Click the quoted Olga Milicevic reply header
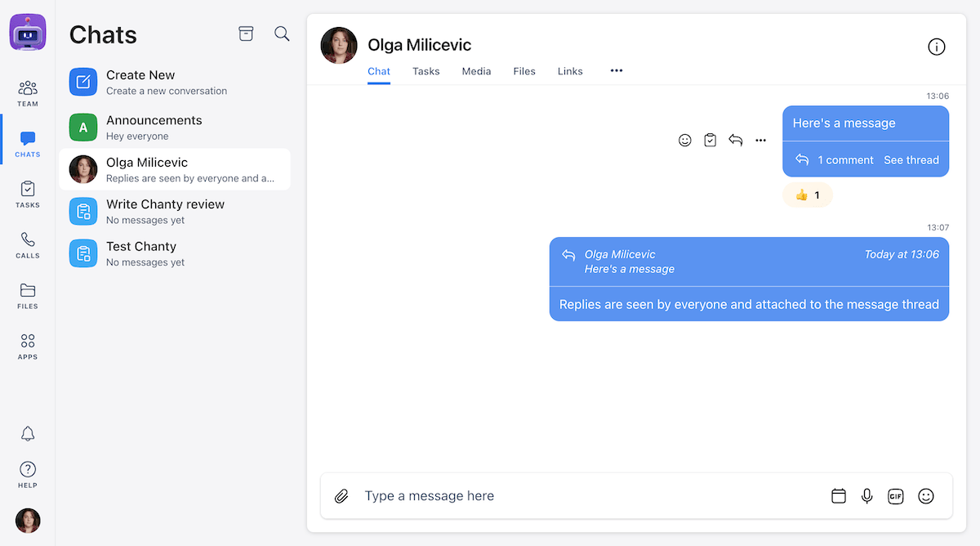Screen dimensions: 980x546 [x=750, y=262]
